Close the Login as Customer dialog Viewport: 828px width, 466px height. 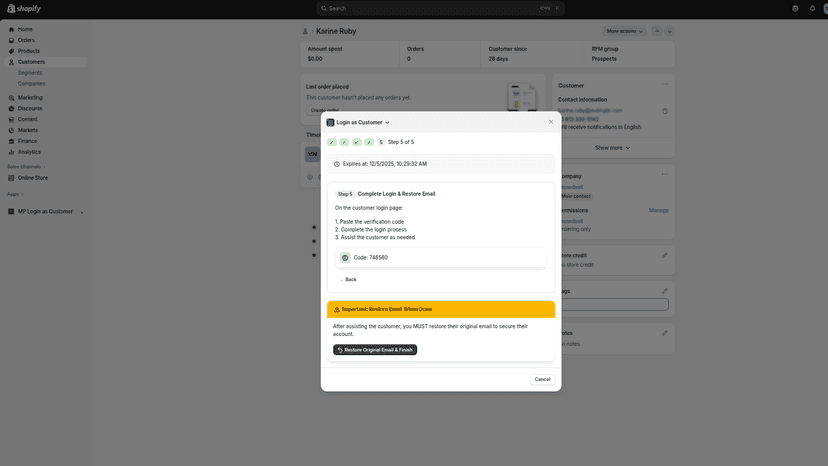(551, 122)
